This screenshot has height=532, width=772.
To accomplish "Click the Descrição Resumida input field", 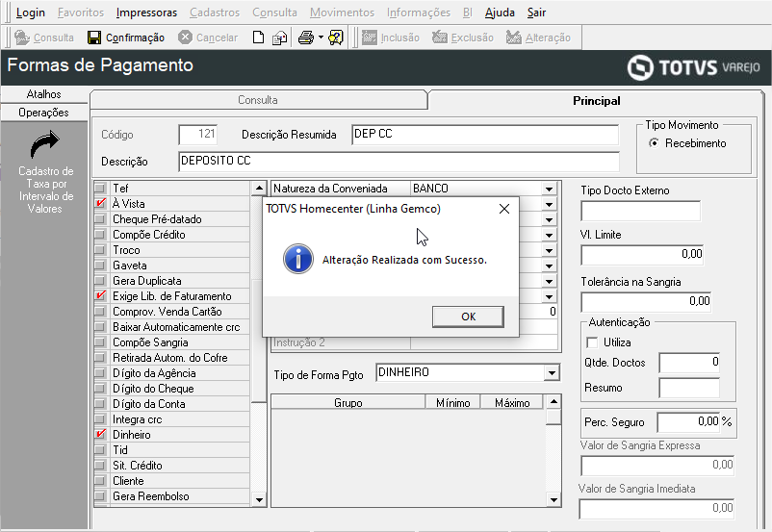I will pos(485,135).
